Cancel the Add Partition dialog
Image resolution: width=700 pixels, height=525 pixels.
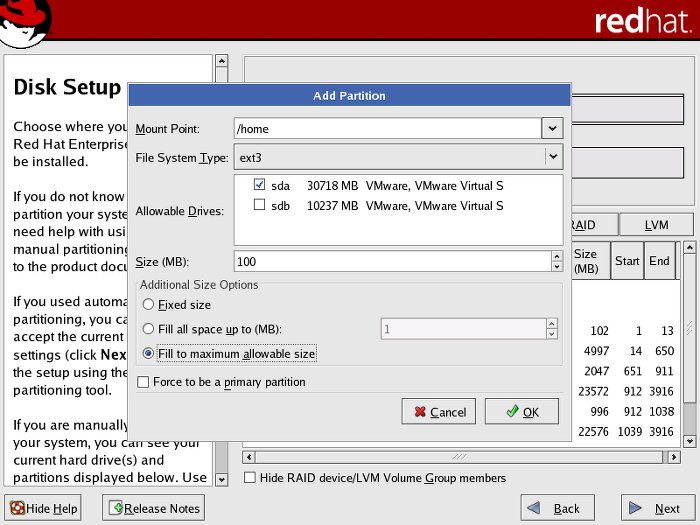point(439,411)
